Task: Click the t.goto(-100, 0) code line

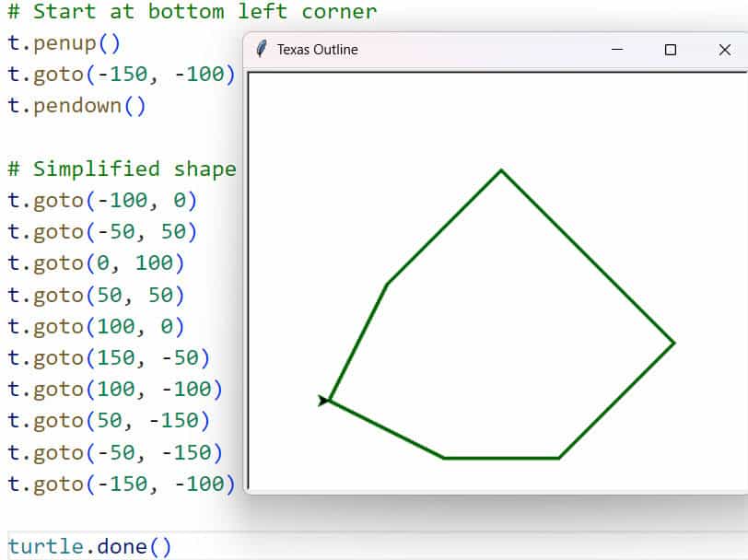Action: [102, 200]
